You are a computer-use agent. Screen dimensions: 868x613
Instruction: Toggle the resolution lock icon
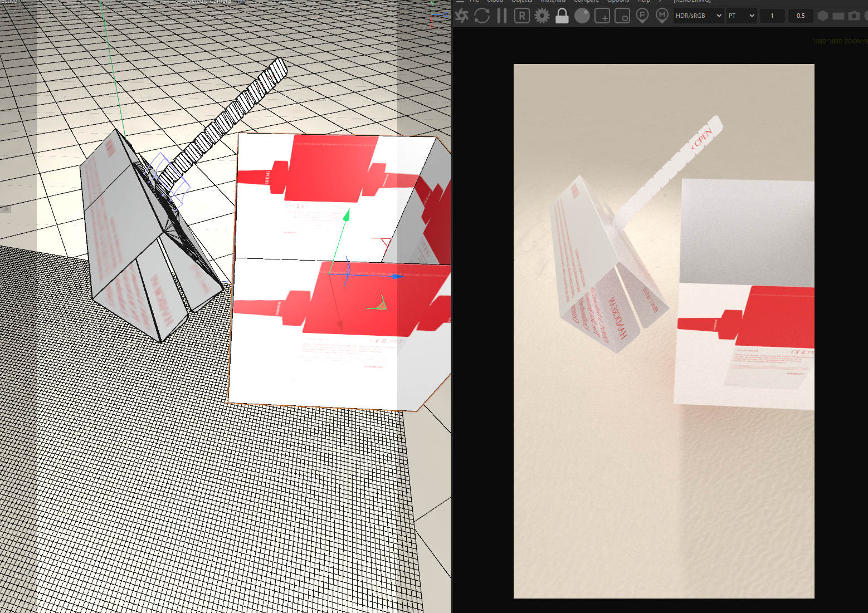click(x=562, y=16)
